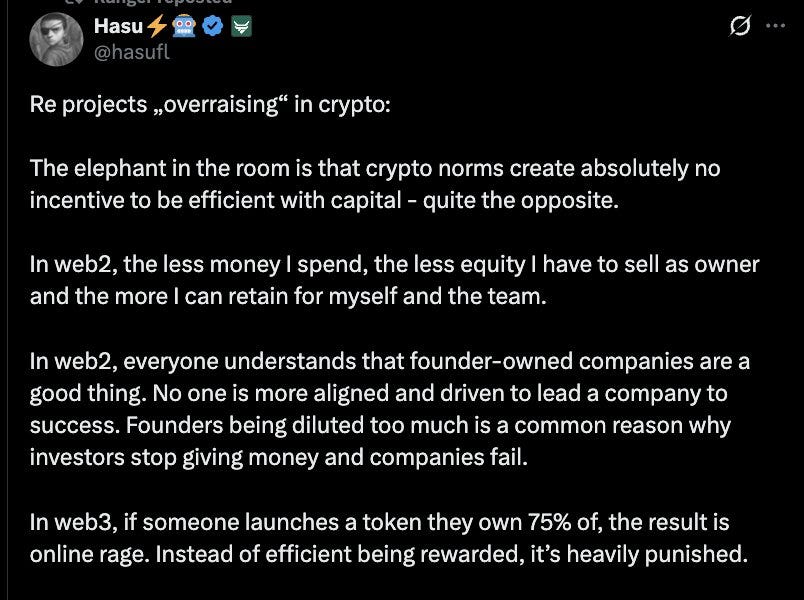
Task: Click the Hasu display name
Action: tap(118, 26)
